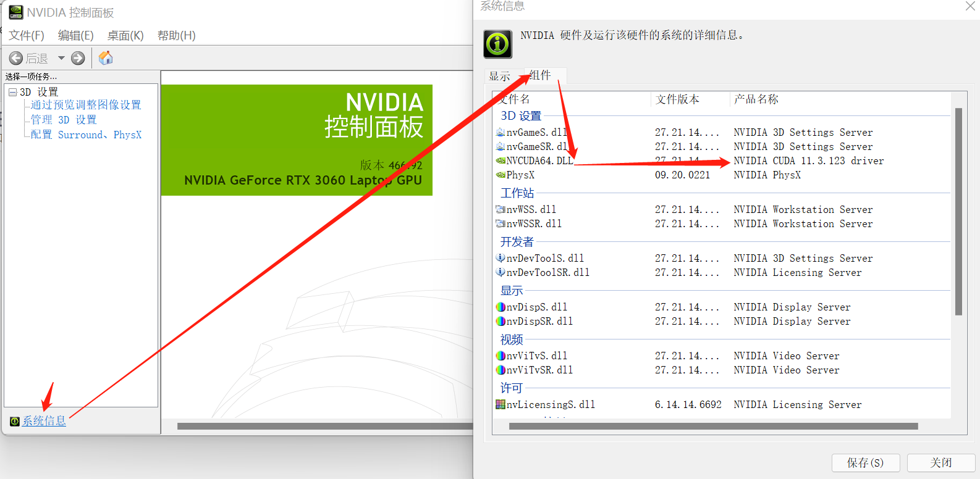
Task: Click the nvDispSR.dll file icon
Action: [x=501, y=321]
